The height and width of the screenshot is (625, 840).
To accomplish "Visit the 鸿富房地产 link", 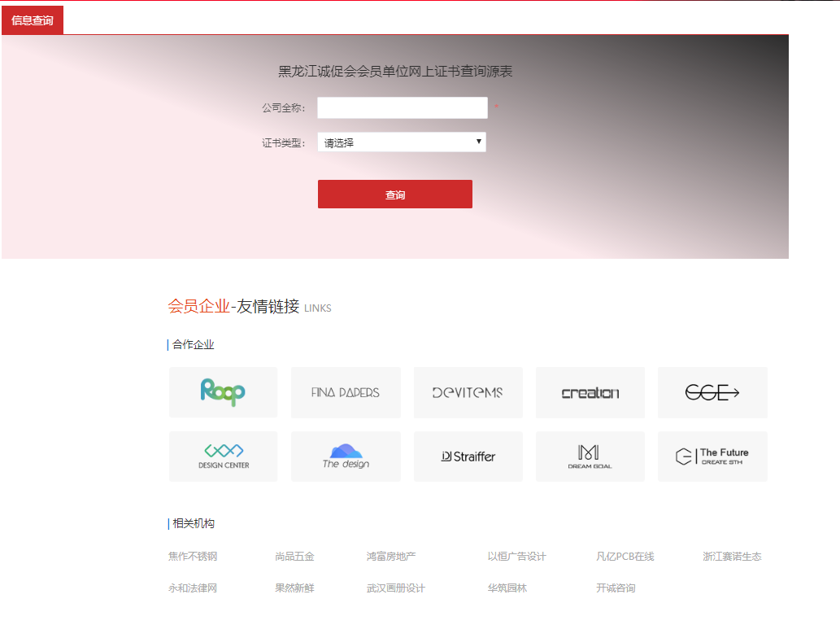I will (391, 557).
